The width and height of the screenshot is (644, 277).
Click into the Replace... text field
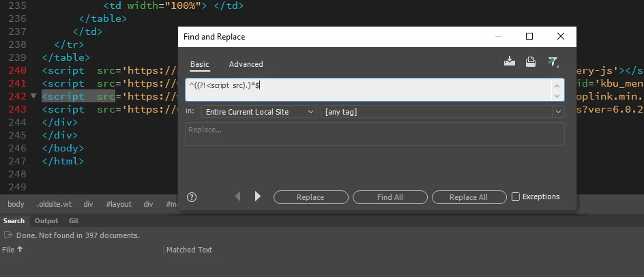tap(375, 134)
